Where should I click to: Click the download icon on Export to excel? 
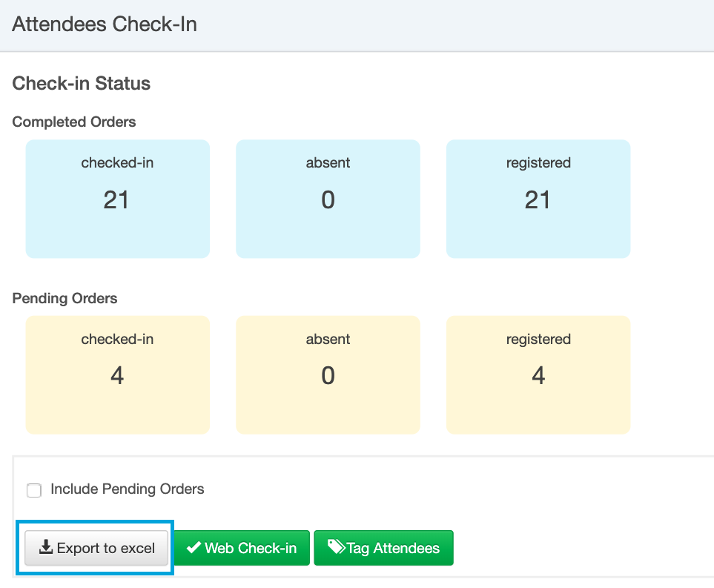coord(46,547)
